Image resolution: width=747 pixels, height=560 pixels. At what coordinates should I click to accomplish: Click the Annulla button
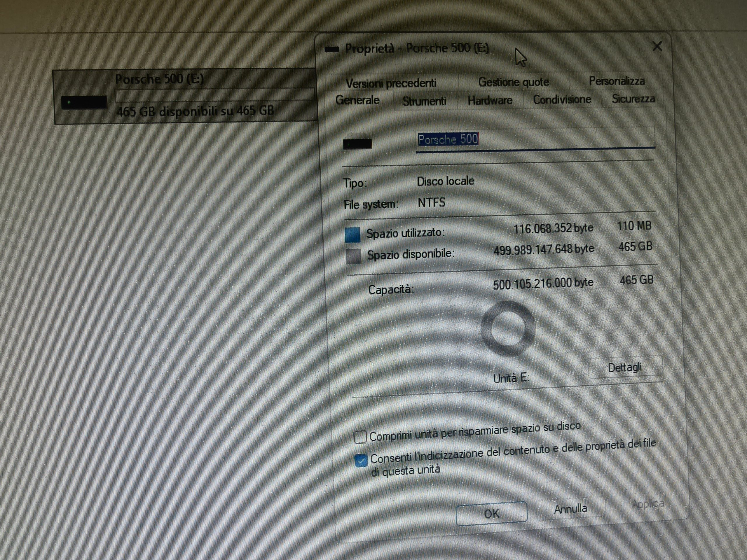pos(570,509)
